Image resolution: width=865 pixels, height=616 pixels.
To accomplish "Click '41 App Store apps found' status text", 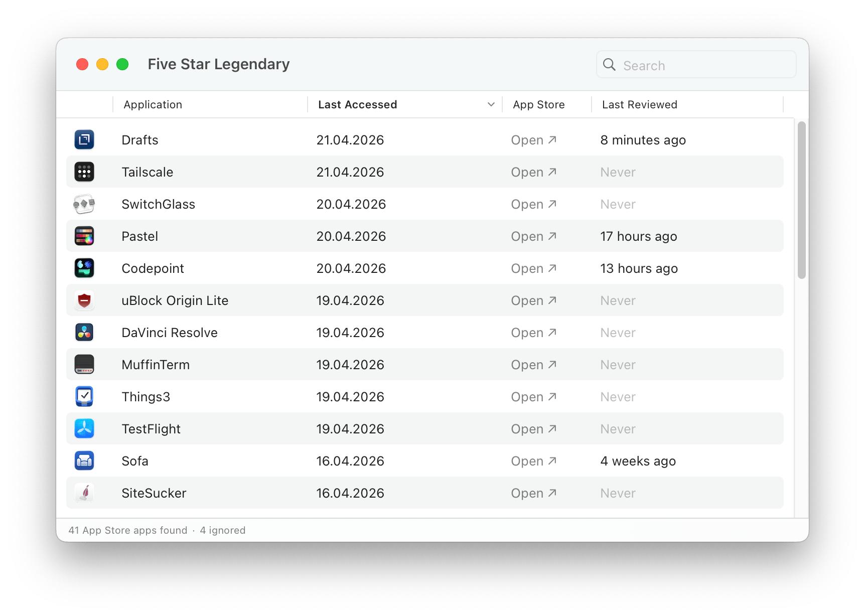I will [x=127, y=530].
